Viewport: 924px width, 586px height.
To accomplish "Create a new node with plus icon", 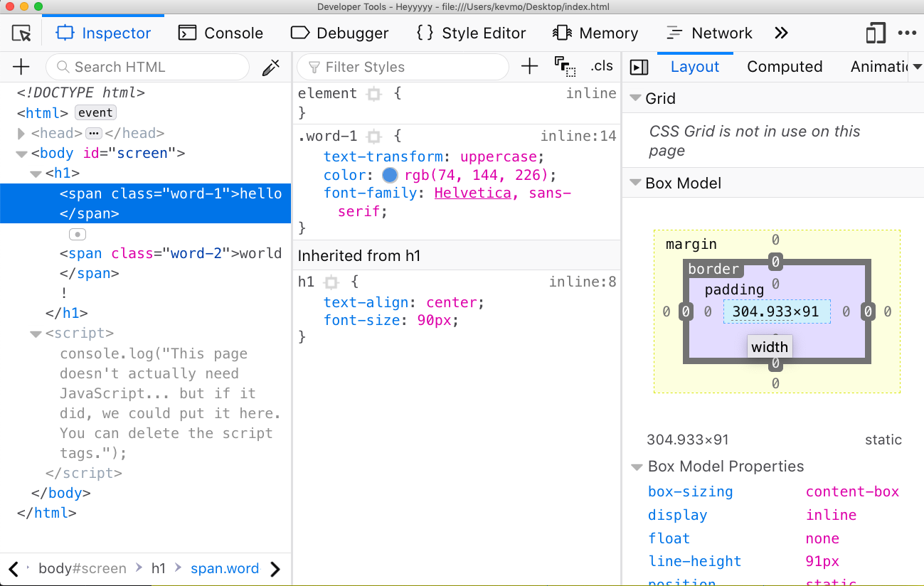I will (x=21, y=67).
